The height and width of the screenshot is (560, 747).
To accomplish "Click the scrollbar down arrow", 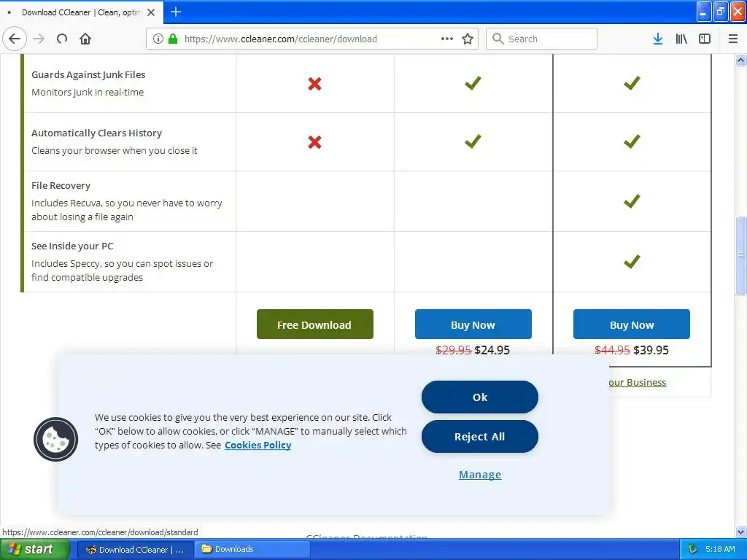I will (740, 532).
